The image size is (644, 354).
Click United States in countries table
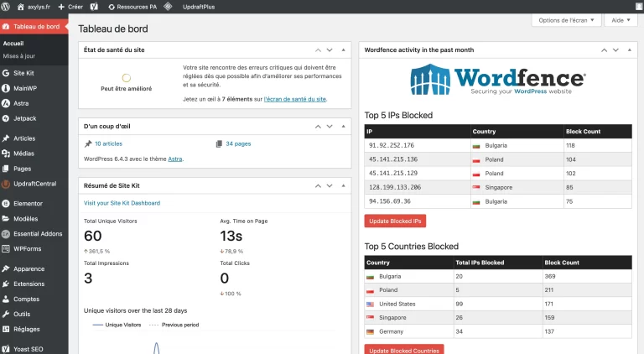pyautogui.click(x=397, y=304)
